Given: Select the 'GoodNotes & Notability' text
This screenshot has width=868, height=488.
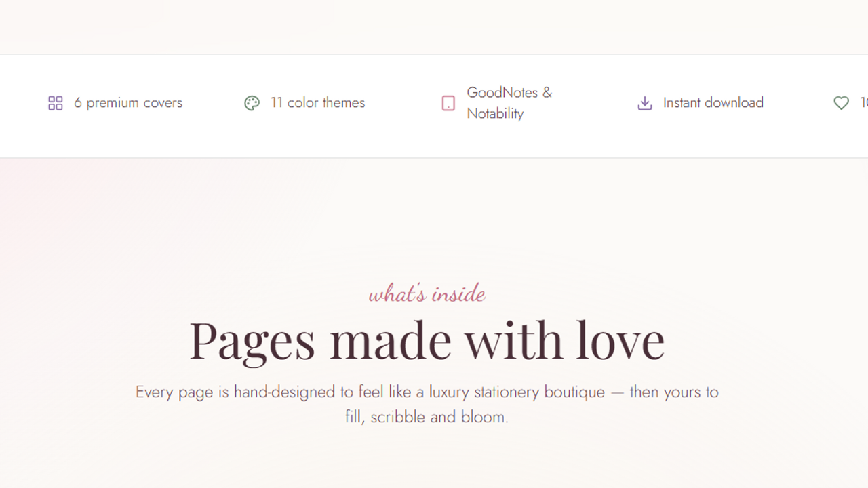Looking at the screenshot, I should [509, 102].
